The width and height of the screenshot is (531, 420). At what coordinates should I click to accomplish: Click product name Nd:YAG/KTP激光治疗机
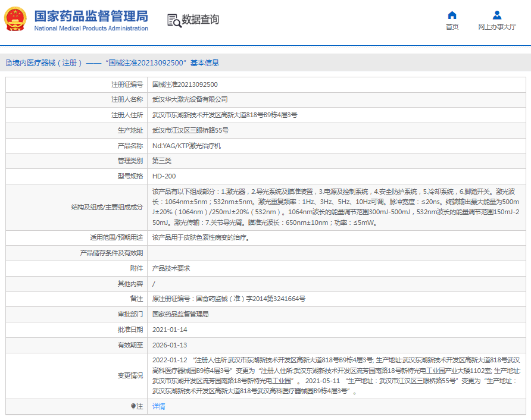187,146
